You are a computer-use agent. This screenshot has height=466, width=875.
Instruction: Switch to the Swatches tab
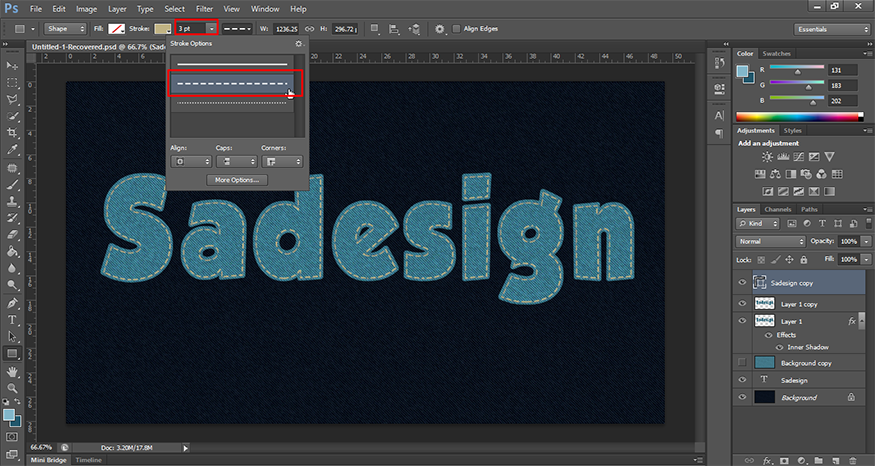tap(776, 54)
